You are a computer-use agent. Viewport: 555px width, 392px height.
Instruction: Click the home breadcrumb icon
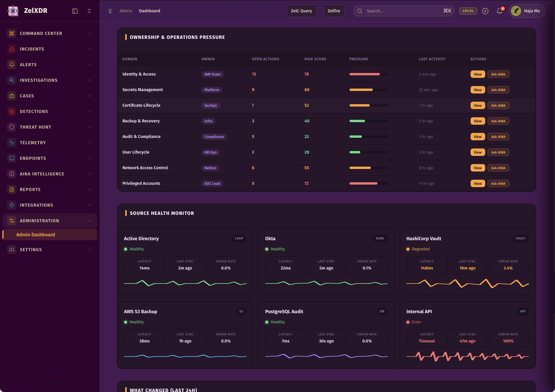tap(110, 11)
